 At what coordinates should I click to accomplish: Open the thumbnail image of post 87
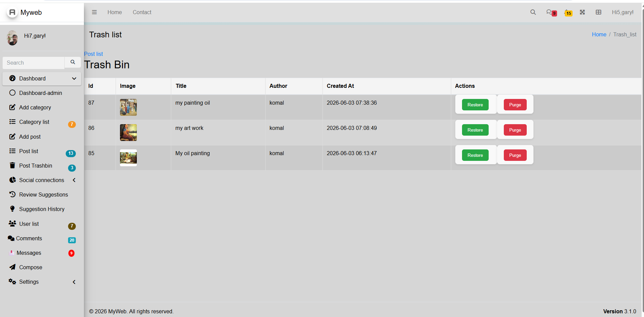pyautogui.click(x=128, y=107)
